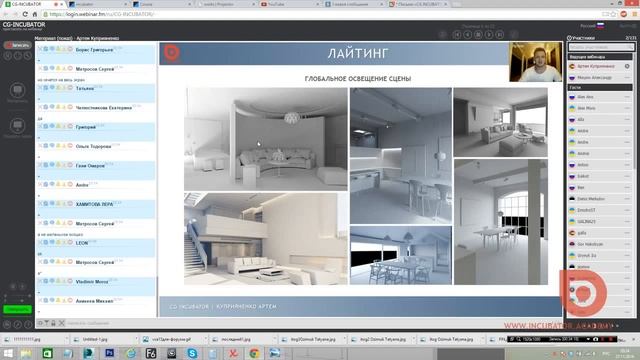
Task: Toggle blue visibility icon on Татьяна message
Action: pos(52,88)
